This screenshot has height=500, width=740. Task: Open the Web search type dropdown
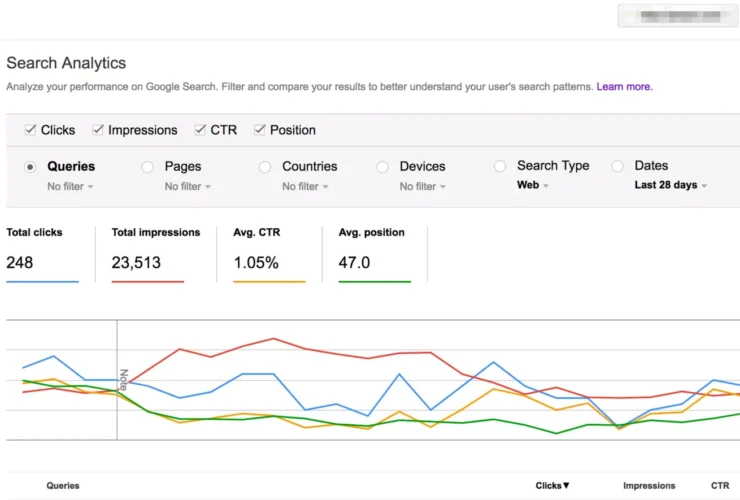pyautogui.click(x=532, y=185)
